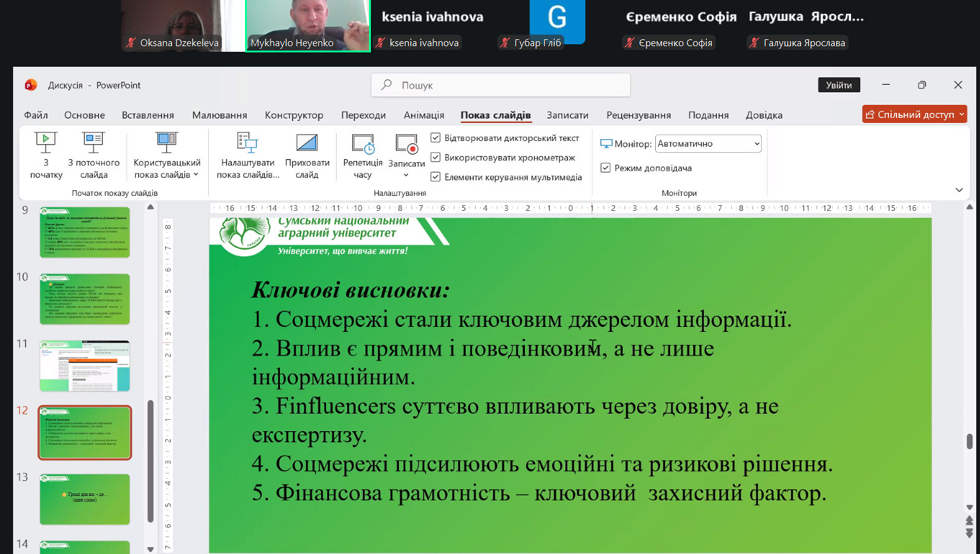Click the search magnifier icon
Screen dimensions: 980x554
tap(387, 85)
